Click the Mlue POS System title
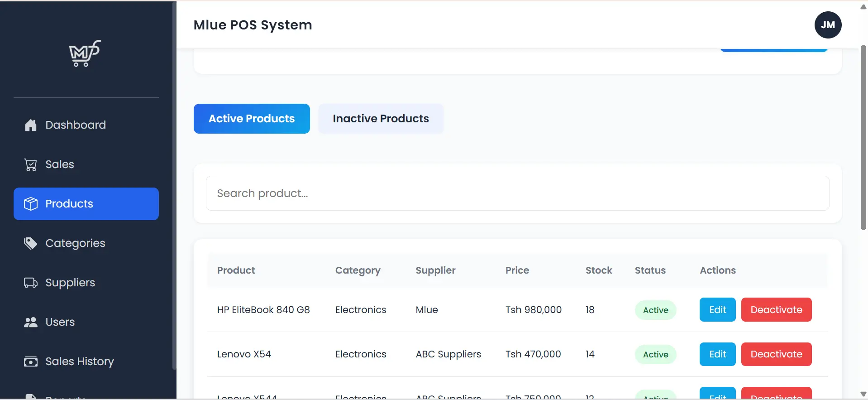The image size is (868, 400). [x=253, y=25]
